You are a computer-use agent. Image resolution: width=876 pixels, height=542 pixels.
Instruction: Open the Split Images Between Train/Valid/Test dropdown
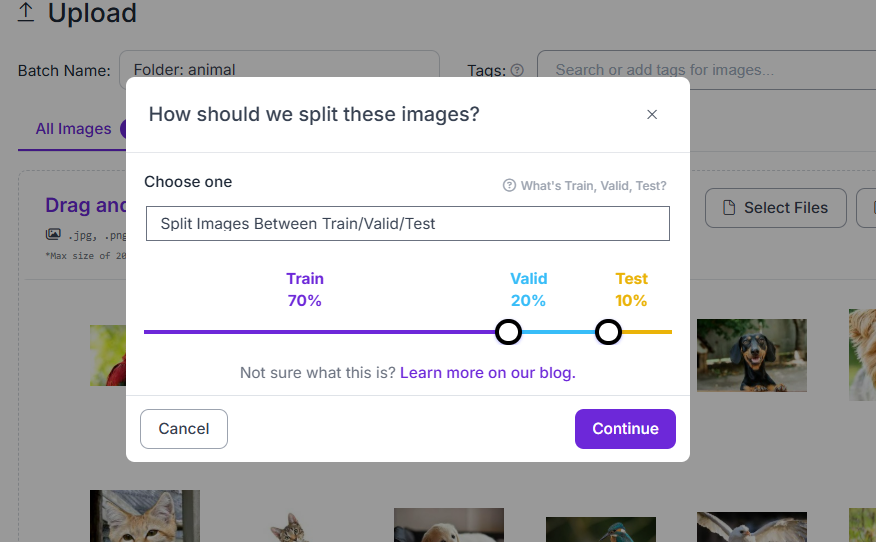[x=408, y=224]
